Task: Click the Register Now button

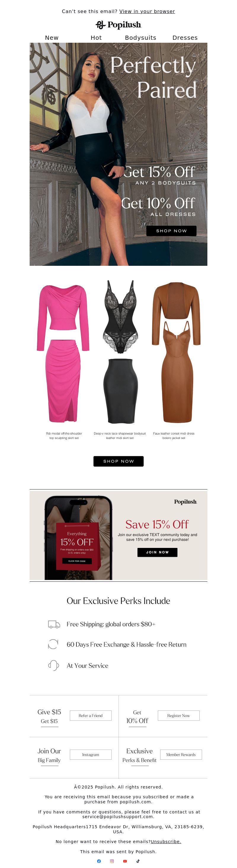Action: coord(178,715)
